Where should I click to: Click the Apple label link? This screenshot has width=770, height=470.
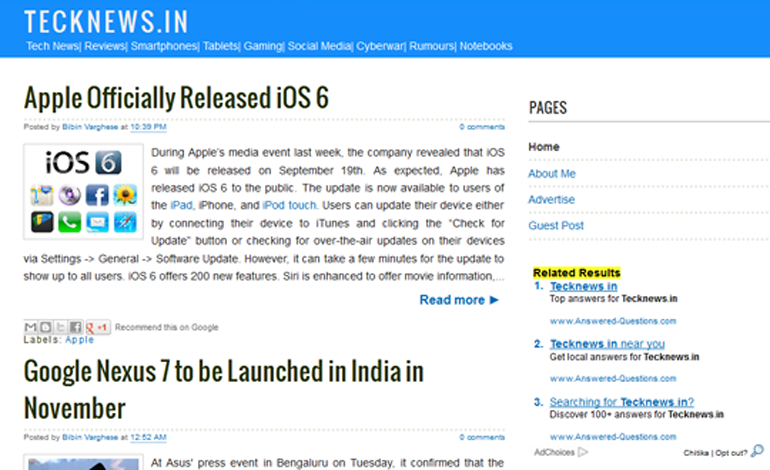click(79, 340)
